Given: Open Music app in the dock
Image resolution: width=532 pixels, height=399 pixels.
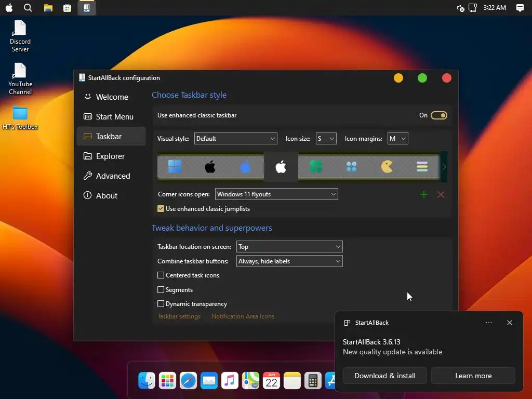Looking at the screenshot, I should (230, 381).
